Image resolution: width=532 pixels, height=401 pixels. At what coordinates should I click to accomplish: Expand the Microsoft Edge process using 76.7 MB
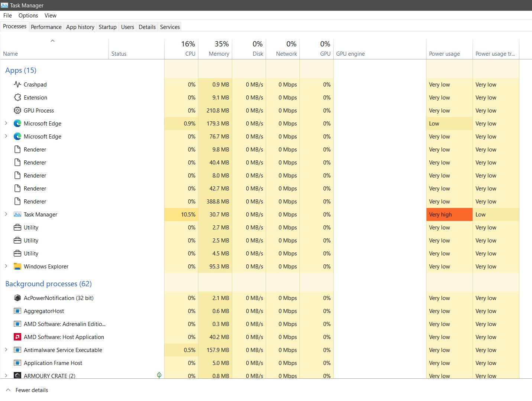click(x=6, y=136)
